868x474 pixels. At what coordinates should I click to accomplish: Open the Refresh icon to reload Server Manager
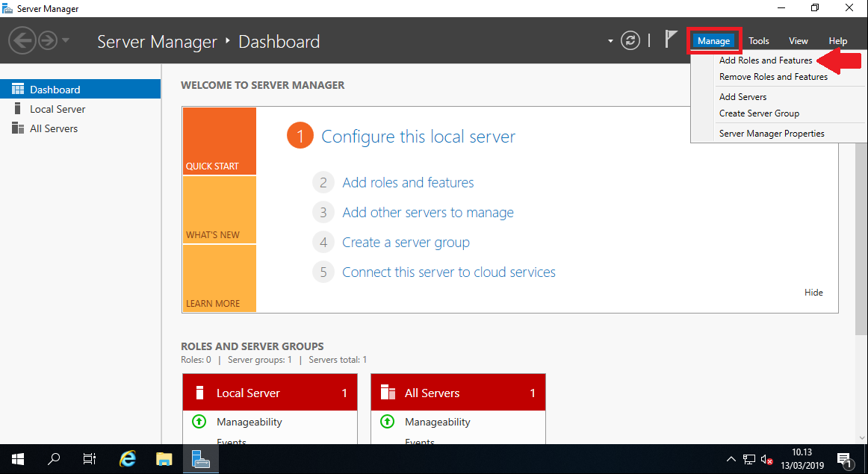click(630, 40)
